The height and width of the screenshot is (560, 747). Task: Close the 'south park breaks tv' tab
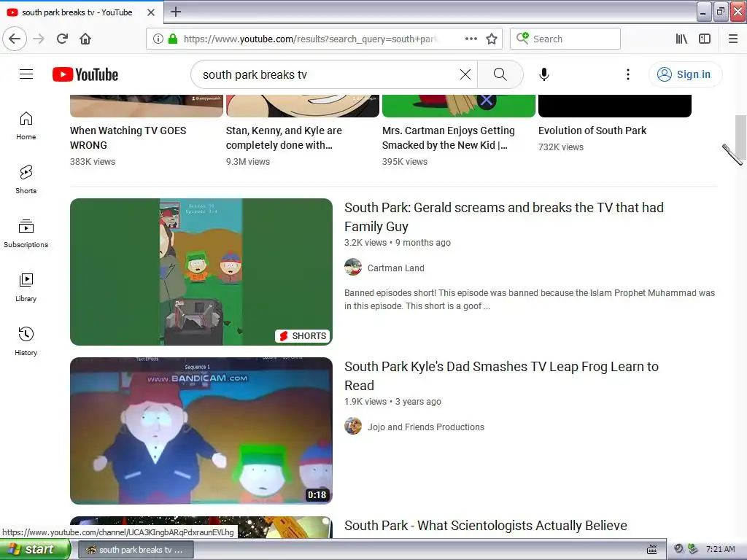pos(151,12)
